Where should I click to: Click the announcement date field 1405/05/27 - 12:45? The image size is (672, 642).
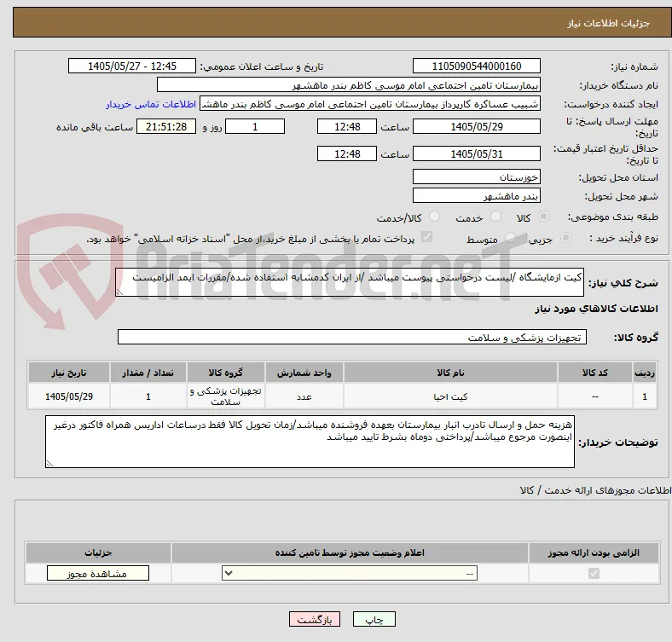[x=132, y=66]
